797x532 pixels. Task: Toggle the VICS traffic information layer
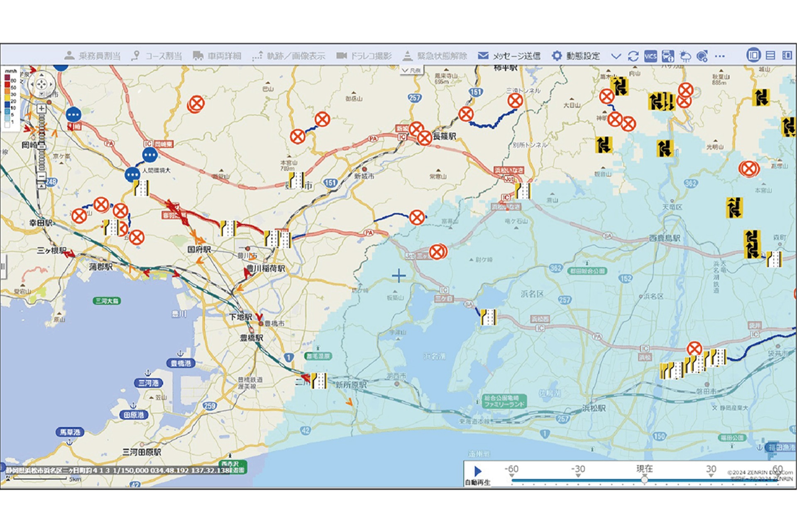point(650,56)
